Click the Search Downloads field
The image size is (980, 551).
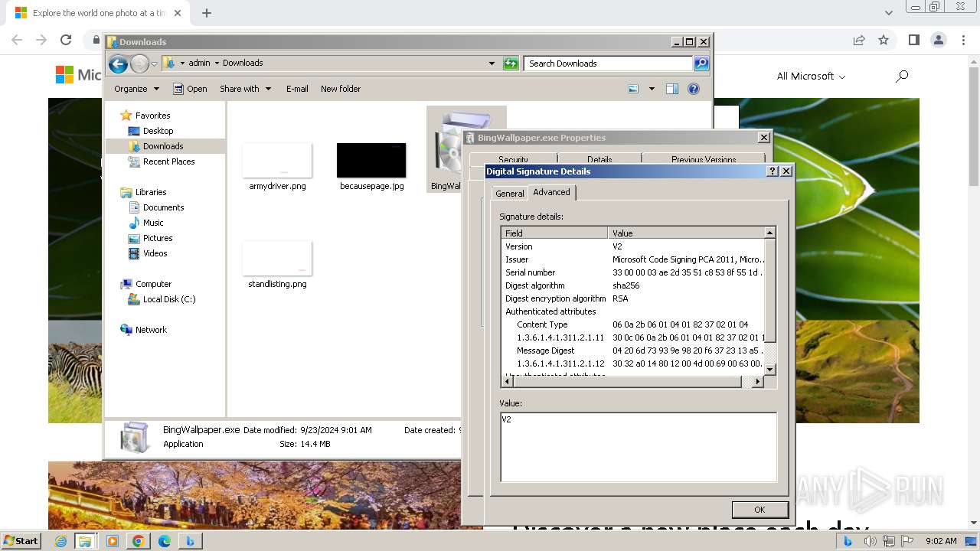[609, 64]
